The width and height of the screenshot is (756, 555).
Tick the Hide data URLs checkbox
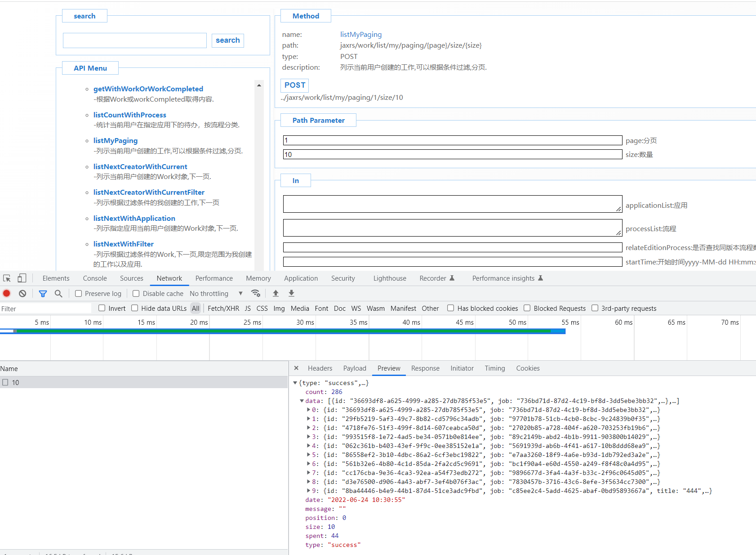pos(135,308)
